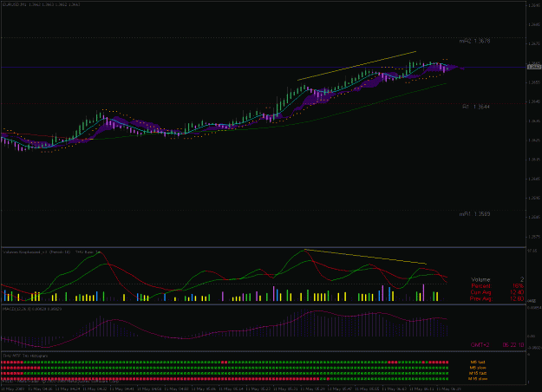Click the Curr Avg: label

pyautogui.click(x=480, y=292)
